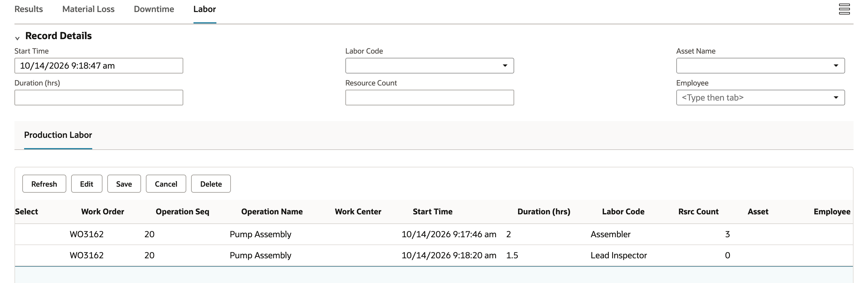This screenshot has height=283, width=868.
Task: Open the Employee combo box arrow
Action: (836, 98)
